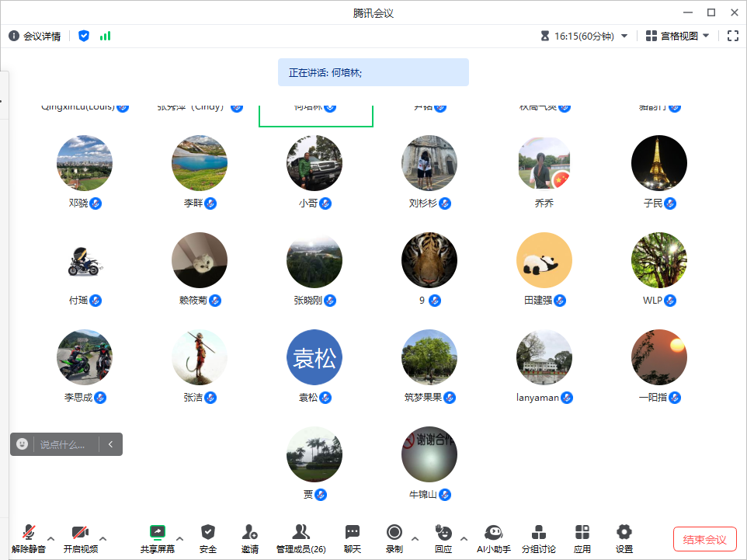Unmute microphone with 解除静音
This screenshot has width=747, height=560.
29,537
